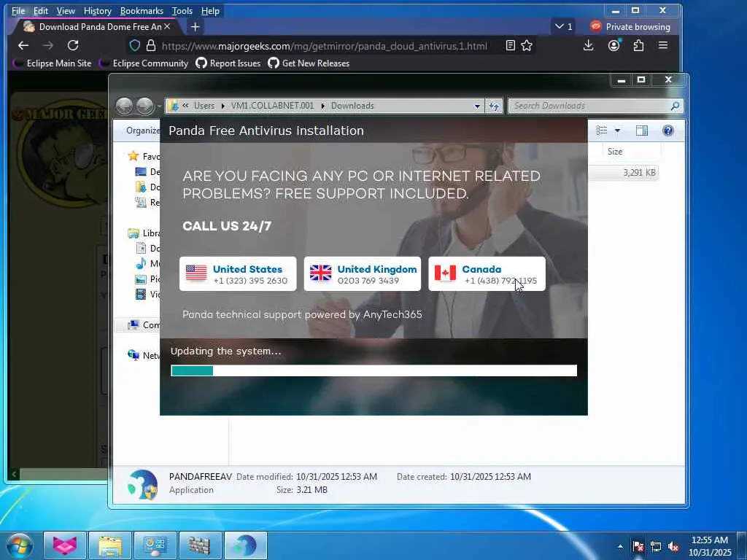The height and width of the screenshot is (560, 747).
Task: Select file row showing 3,291 KB
Action: pyautogui.click(x=623, y=172)
